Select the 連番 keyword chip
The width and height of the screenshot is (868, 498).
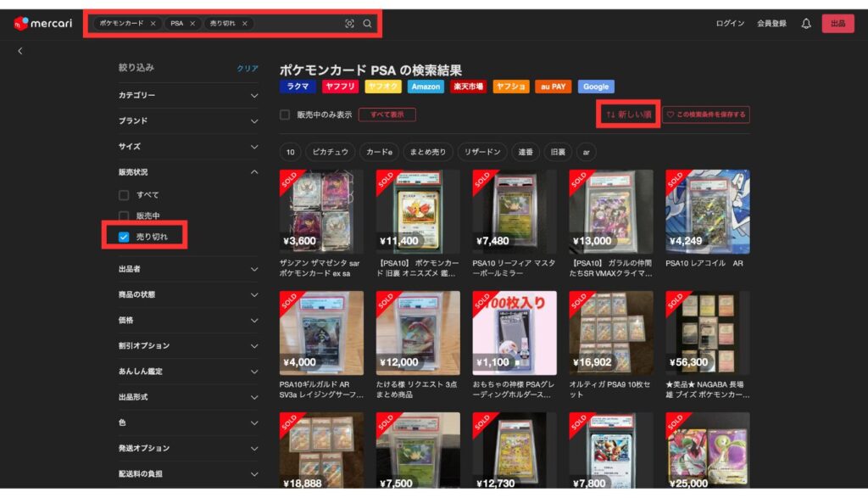tap(526, 153)
